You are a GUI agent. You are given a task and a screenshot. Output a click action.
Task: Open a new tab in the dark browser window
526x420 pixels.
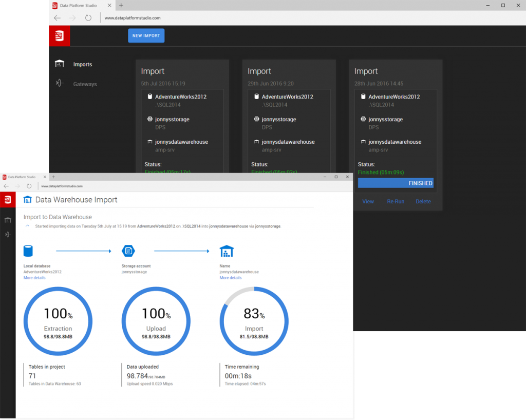(x=121, y=6)
